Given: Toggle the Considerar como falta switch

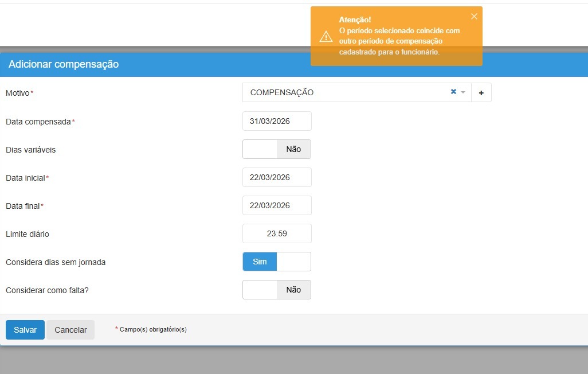Looking at the screenshot, I should [277, 290].
